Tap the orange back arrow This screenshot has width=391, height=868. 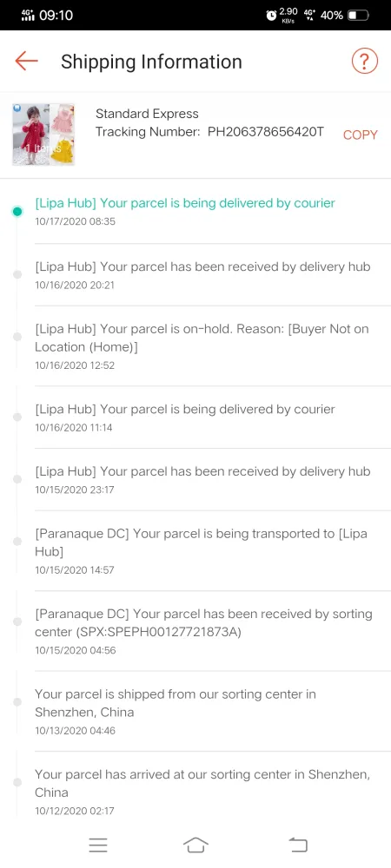[27, 61]
